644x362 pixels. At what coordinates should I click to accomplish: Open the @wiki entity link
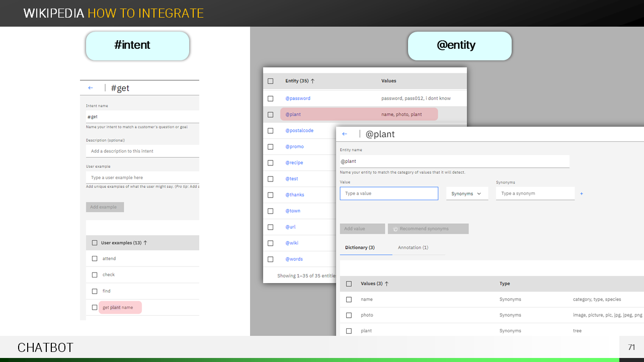tap(292, 243)
